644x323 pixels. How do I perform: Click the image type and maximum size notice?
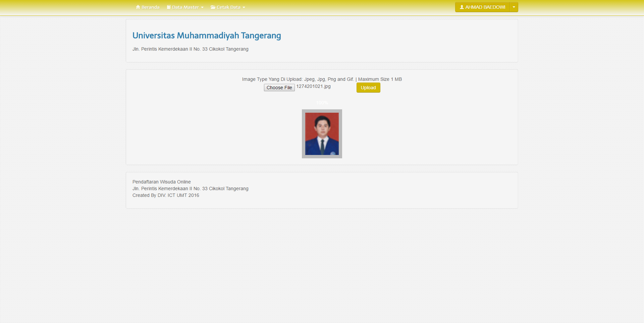[322, 79]
